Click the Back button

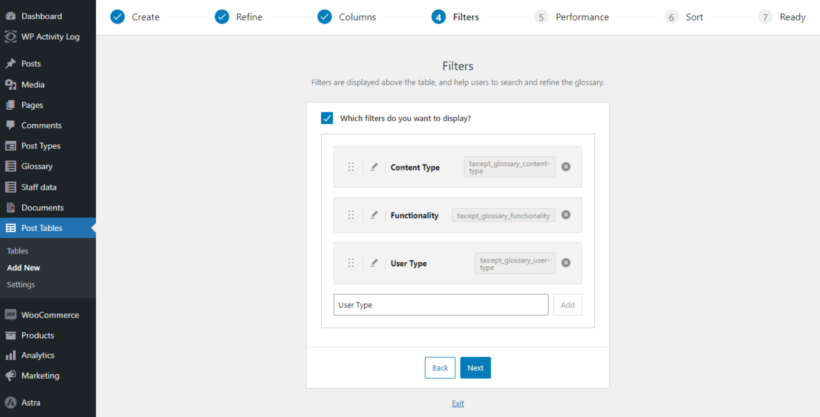(x=440, y=368)
